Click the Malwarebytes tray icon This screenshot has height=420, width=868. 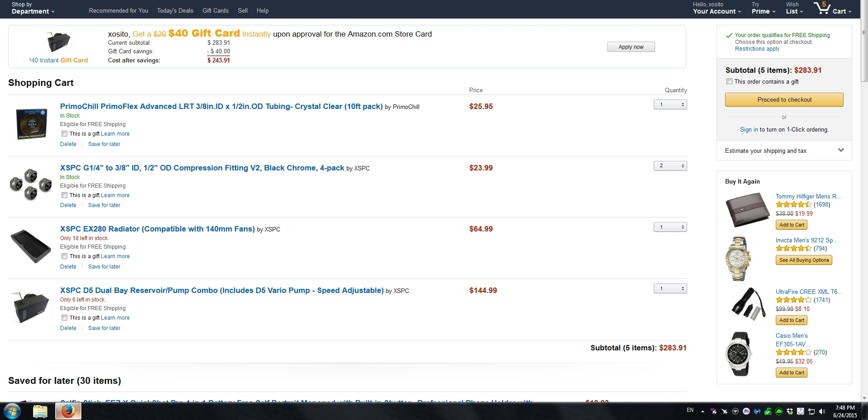click(x=757, y=411)
